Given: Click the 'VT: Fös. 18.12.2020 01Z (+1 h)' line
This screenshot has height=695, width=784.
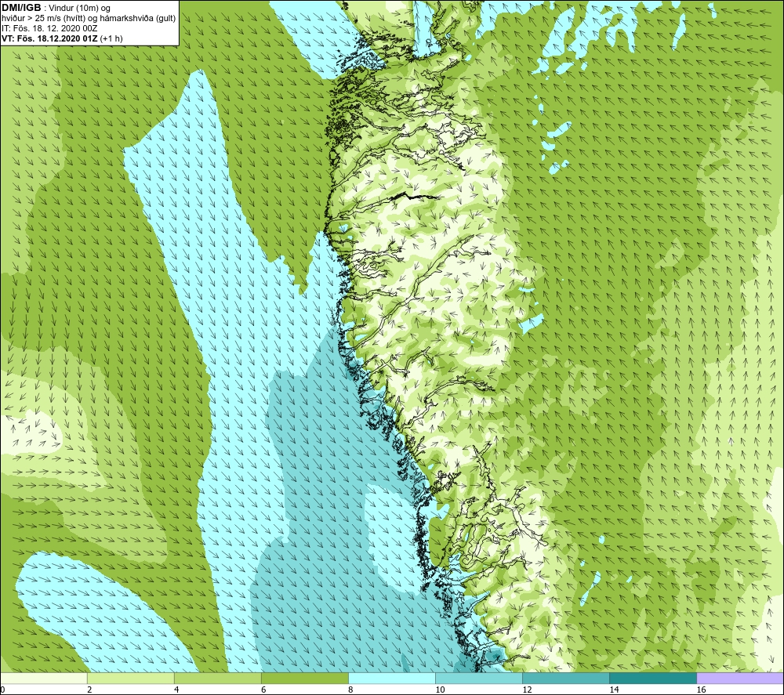Looking at the screenshot, I should point(62,38).
